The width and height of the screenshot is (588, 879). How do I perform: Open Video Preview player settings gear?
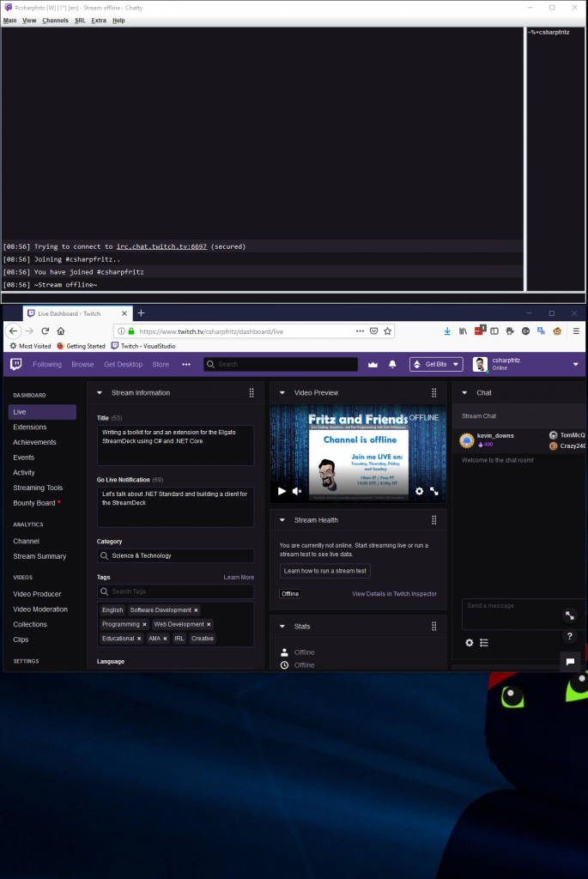[419, 491]
